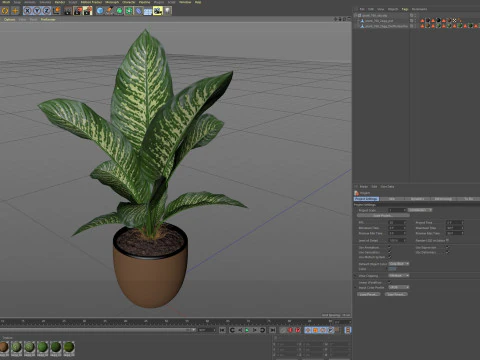Lock the Z axis toggle
The width and height of the screenshot is (480, 360).
(x=47, y=11)
